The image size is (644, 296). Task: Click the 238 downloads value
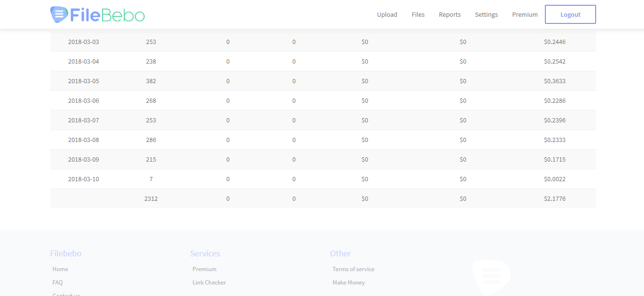click(x=151, y=61)
